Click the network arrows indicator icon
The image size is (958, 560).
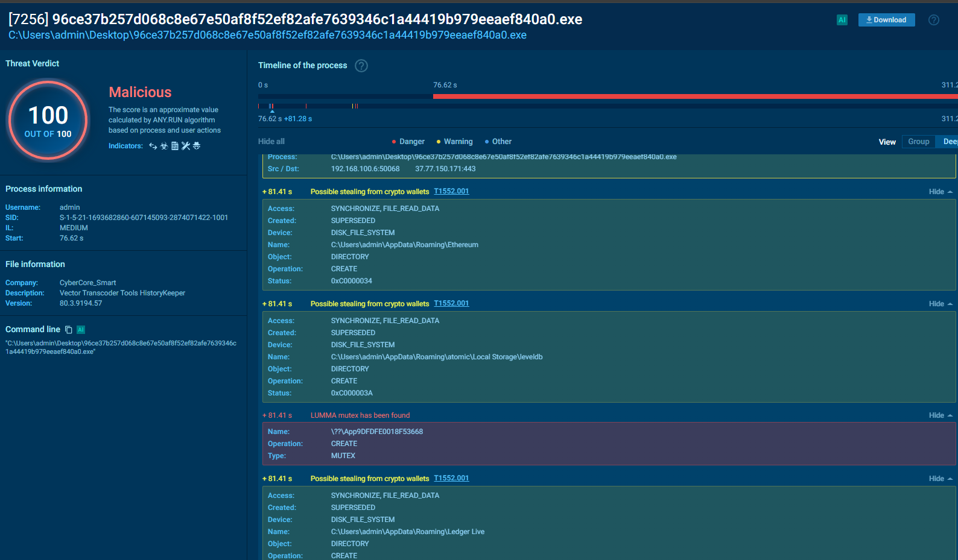click(x=153, y=146)
